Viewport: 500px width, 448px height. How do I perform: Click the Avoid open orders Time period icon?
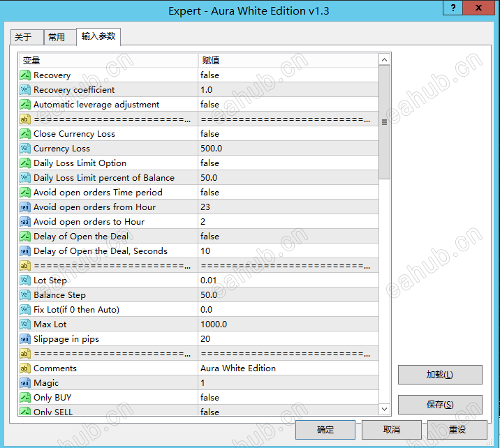(25, 193)
